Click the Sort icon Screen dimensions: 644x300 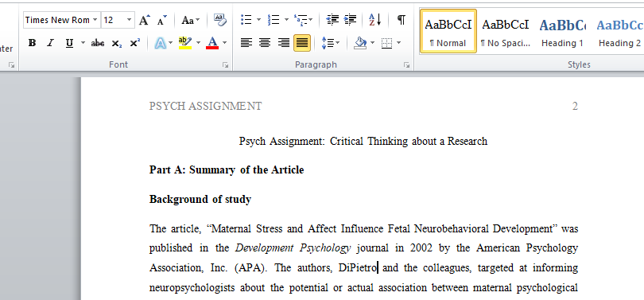pyautogui.click(x=375, y=20)
